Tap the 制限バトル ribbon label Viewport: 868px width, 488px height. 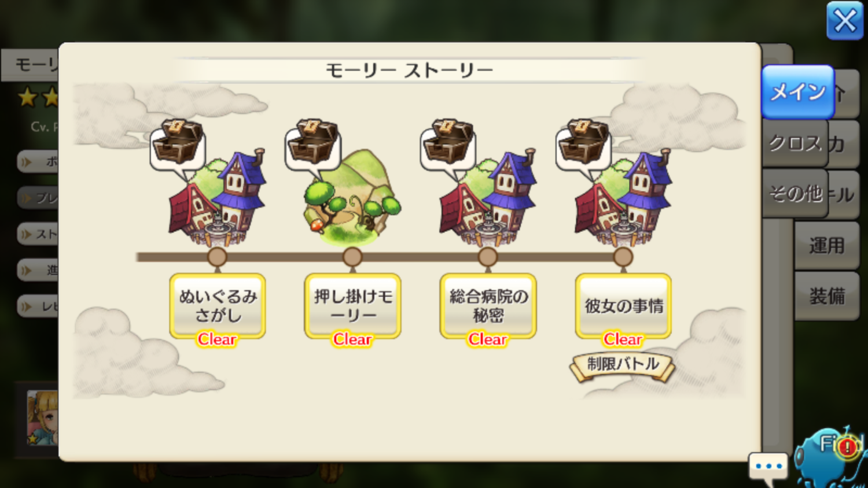click(x=623, y=365)
